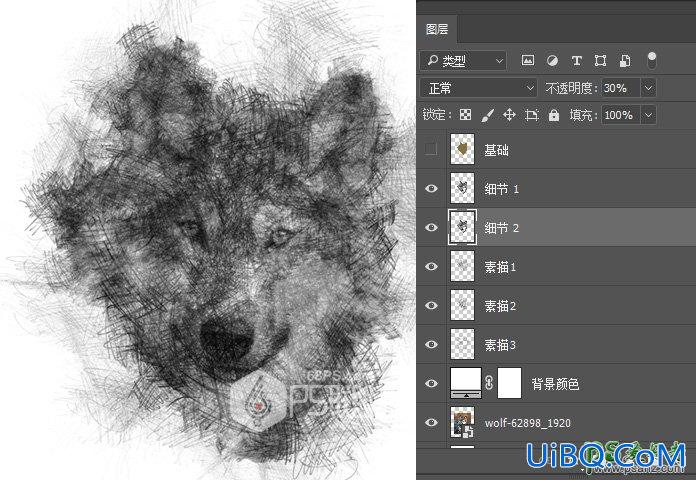The height and width of the screenshot is (480, 696).
Task: Hide the 细节 1 layer
Action: tap(431, 188)
